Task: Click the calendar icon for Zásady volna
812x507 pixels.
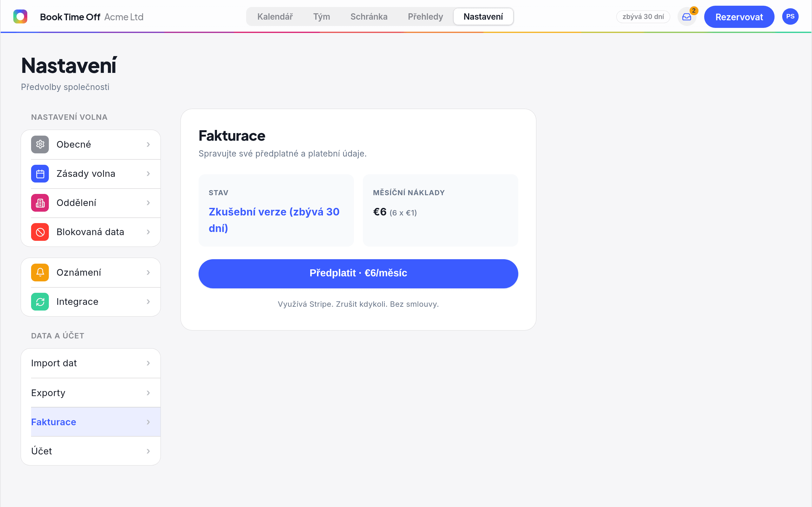Action: [x=40, y=174]
